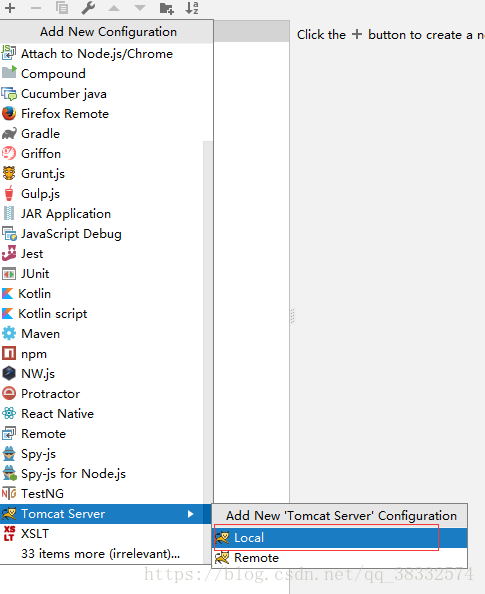Viewport: 485px width, 594px height.
Task: Click the plus Add New Configuration button
Action: click(x=10, y=8)
